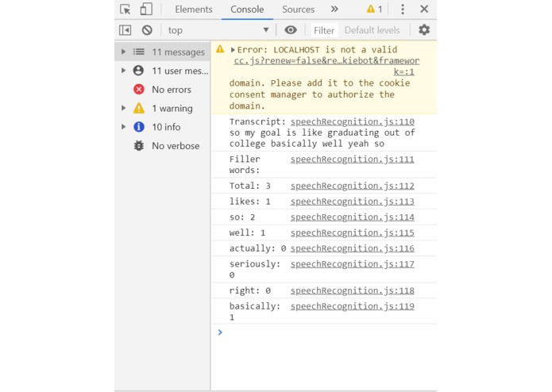This screenshot has width=552, height=392.
Task: Select the 11 messages sidebar row
Action: (x=162, y=52)
